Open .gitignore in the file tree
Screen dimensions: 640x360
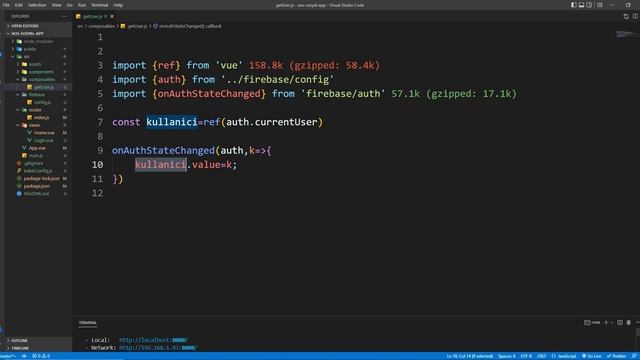pos(37,163)
